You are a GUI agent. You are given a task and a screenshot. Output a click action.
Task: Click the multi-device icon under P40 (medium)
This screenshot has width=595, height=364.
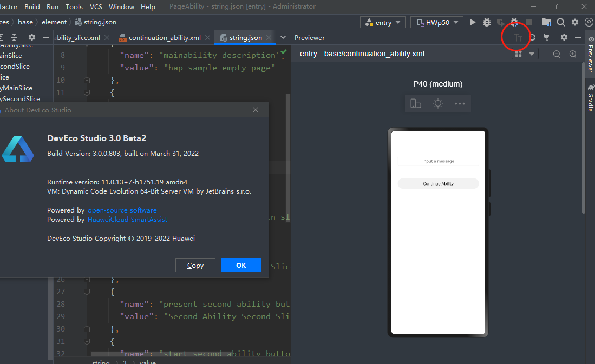416,103
